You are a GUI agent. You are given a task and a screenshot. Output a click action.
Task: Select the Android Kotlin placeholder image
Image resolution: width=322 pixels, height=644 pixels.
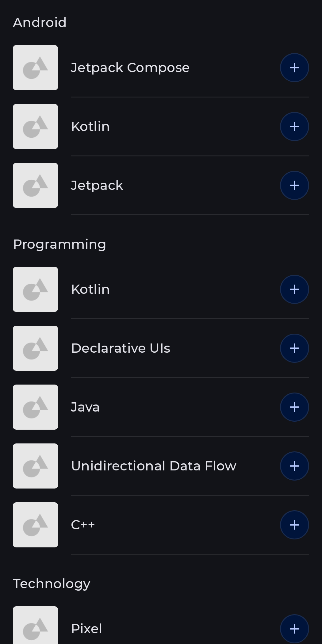point(35,127)
